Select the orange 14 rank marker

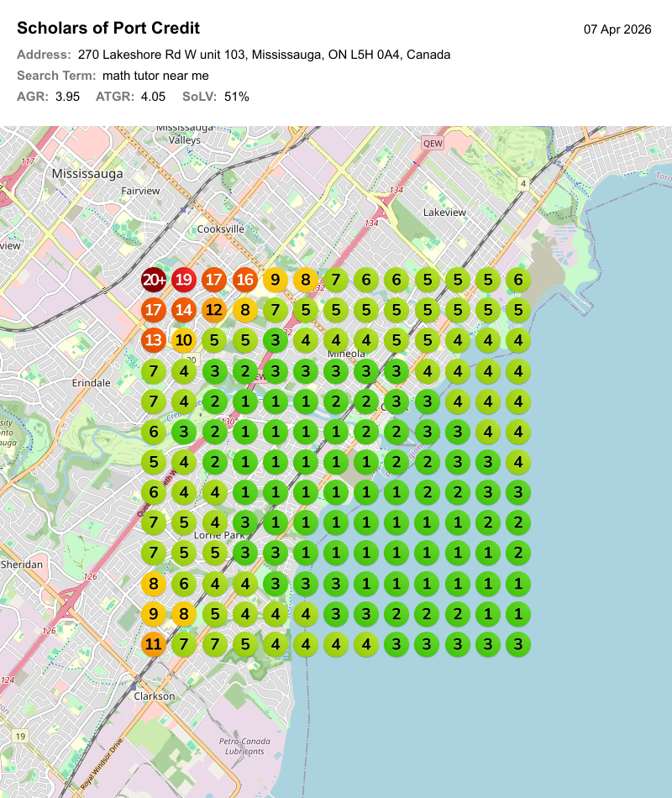183,310
